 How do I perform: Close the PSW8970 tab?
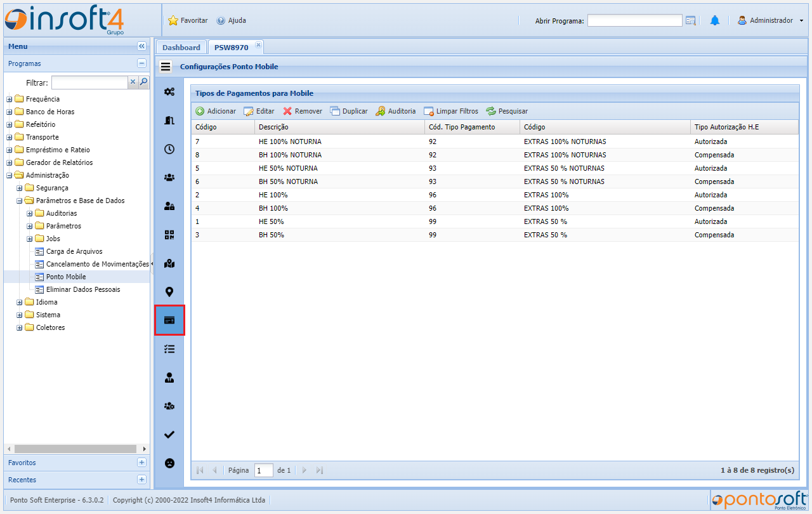click(x=258, y=45)
